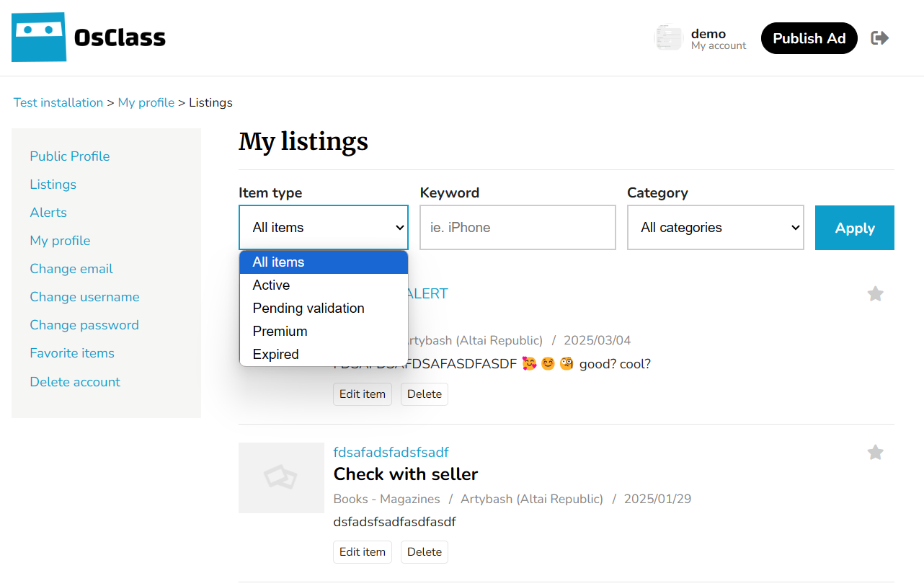
Task: Go to Favorite items
Action: pyautogui.click(x=72, y=353)
